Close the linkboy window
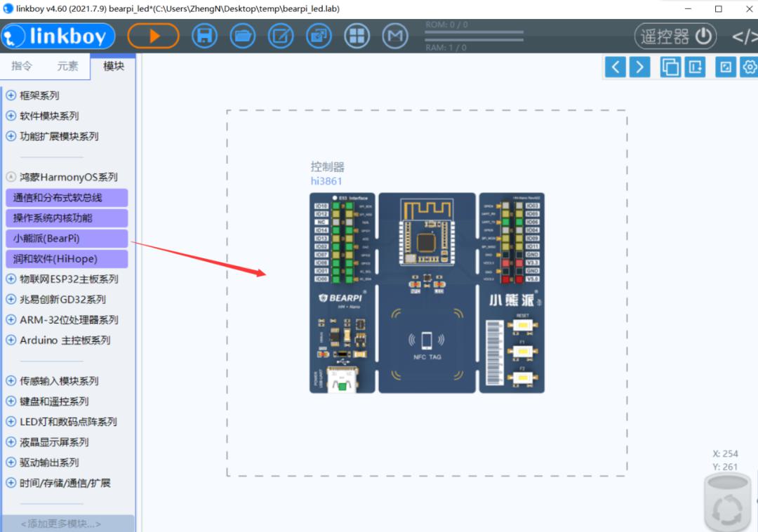The height and width of the screenshot is (532, 758). point(749,8)
